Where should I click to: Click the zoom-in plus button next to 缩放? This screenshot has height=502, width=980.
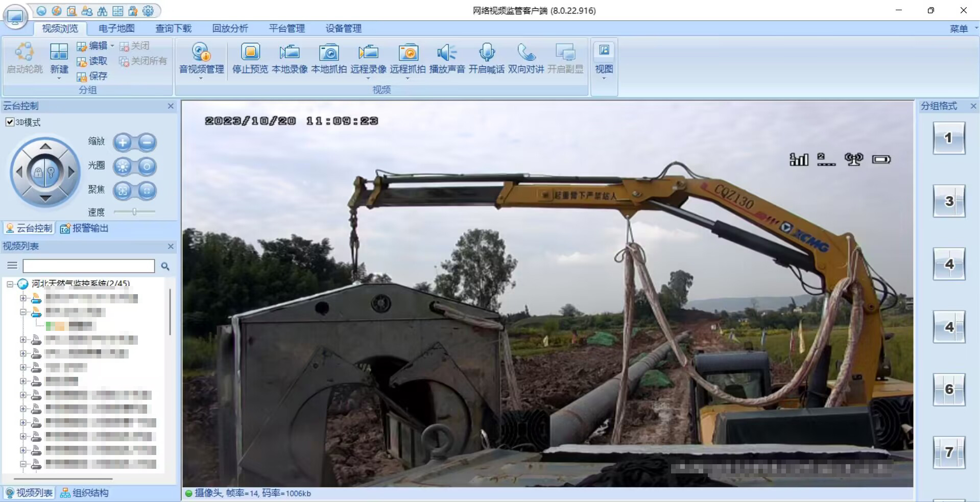123,142
